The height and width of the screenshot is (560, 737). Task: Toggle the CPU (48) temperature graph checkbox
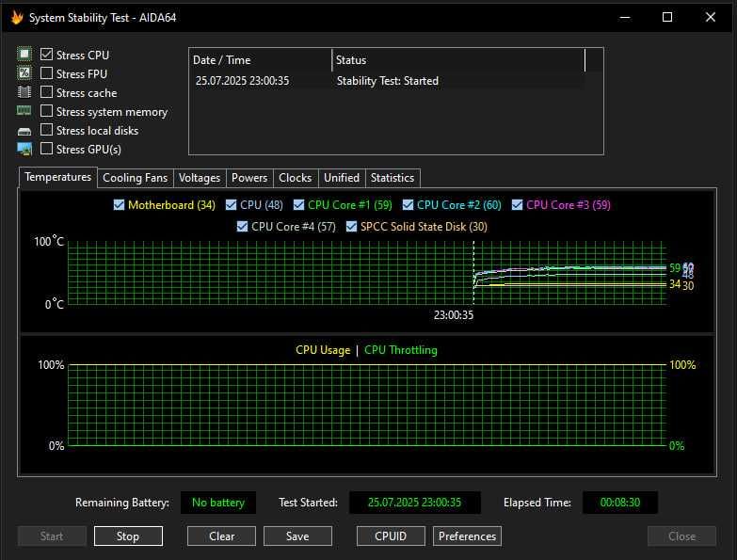click(x=231, y=205)
